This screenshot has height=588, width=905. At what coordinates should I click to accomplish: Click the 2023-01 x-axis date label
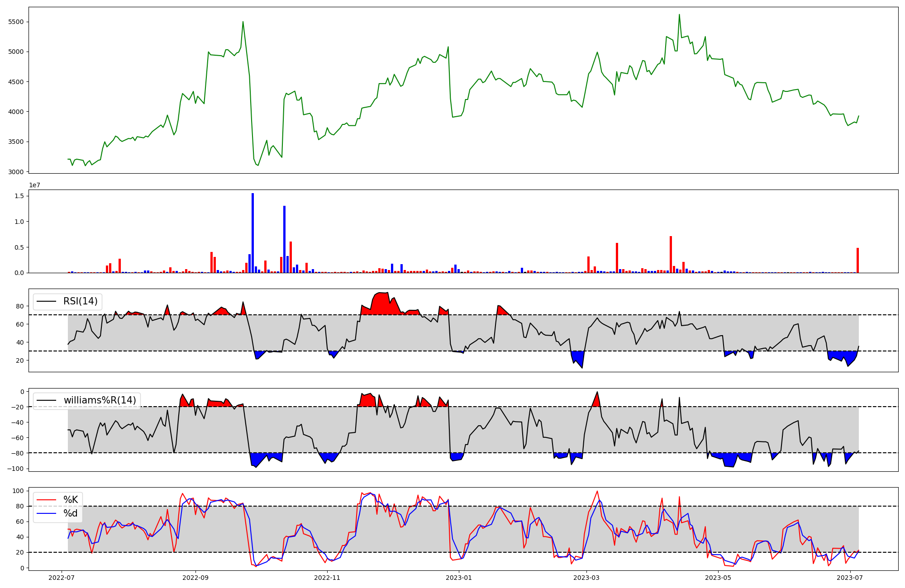click(459, 578)
